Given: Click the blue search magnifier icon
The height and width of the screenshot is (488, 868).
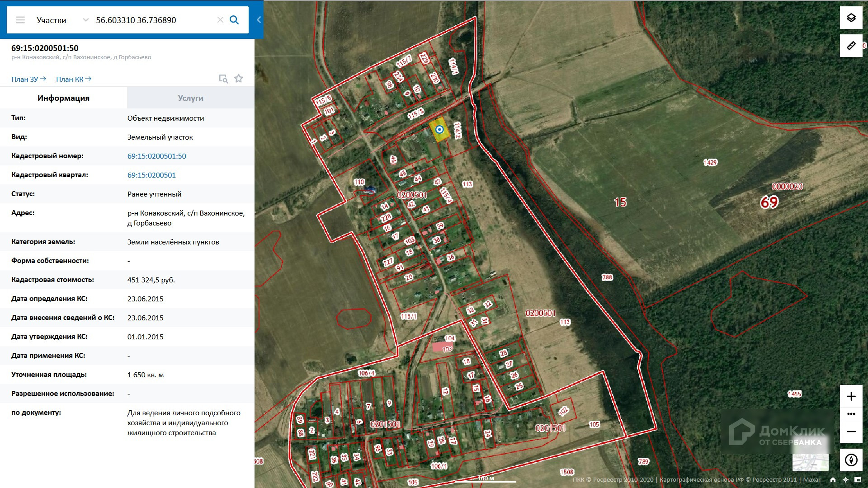Looking at the screenshot, I should tap(234, 20).
